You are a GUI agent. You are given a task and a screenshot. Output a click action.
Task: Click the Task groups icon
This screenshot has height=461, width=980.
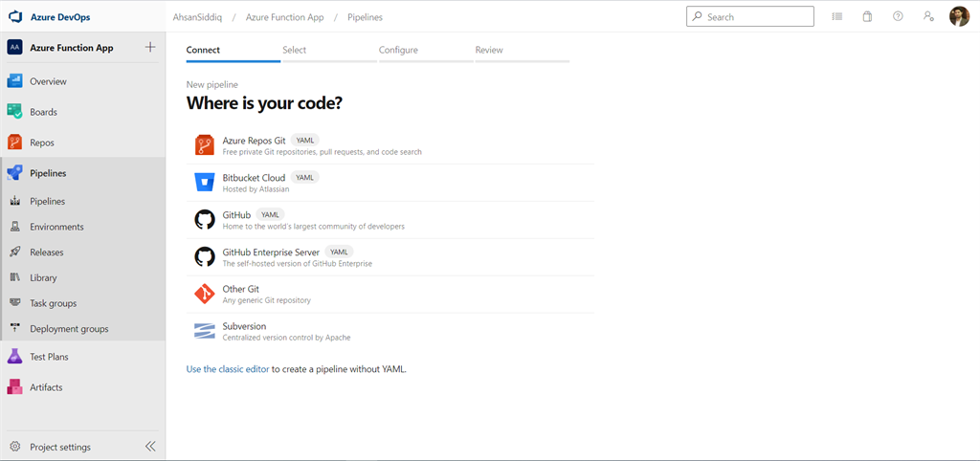tap(15, 303)
